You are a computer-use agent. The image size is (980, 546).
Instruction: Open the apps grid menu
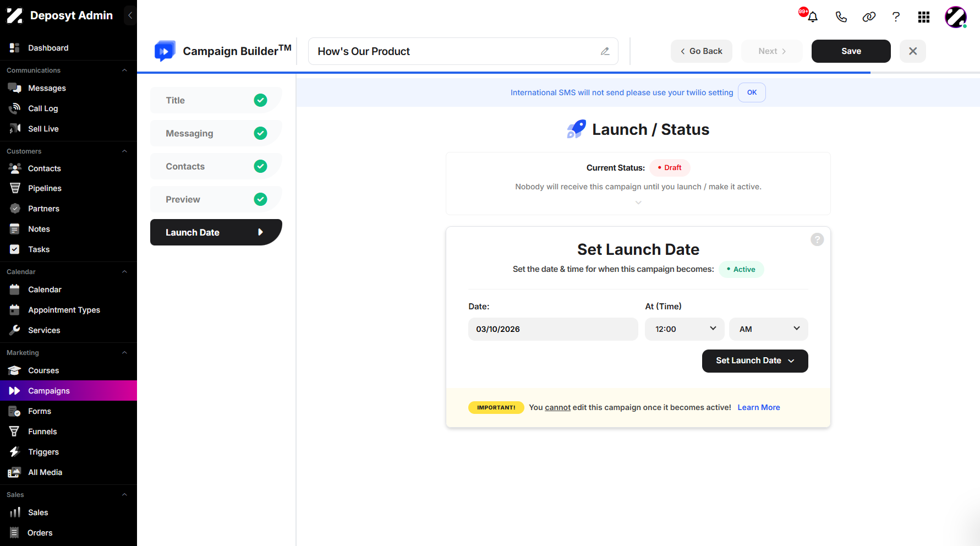pos(924,17)
